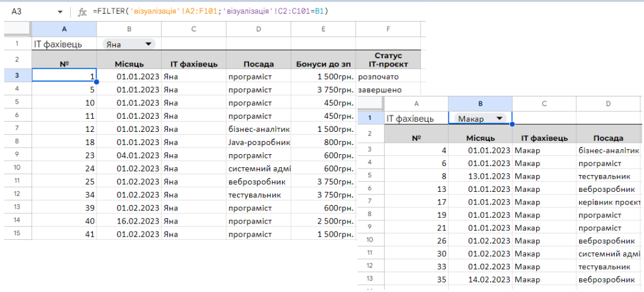
Task: Open the Name box dropdown arrow beside A3
Action: (60, 12)
